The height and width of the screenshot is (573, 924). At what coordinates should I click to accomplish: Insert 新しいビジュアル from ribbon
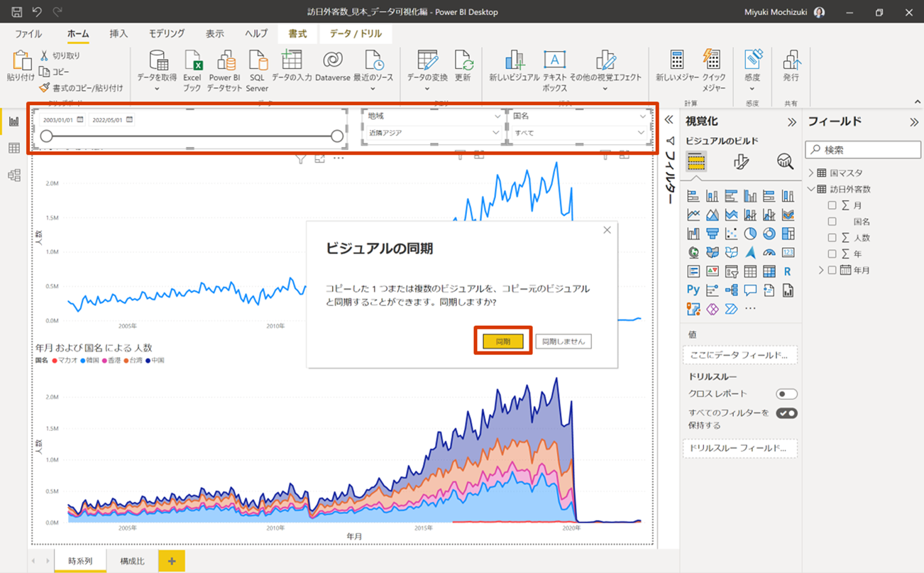point(514,65)
